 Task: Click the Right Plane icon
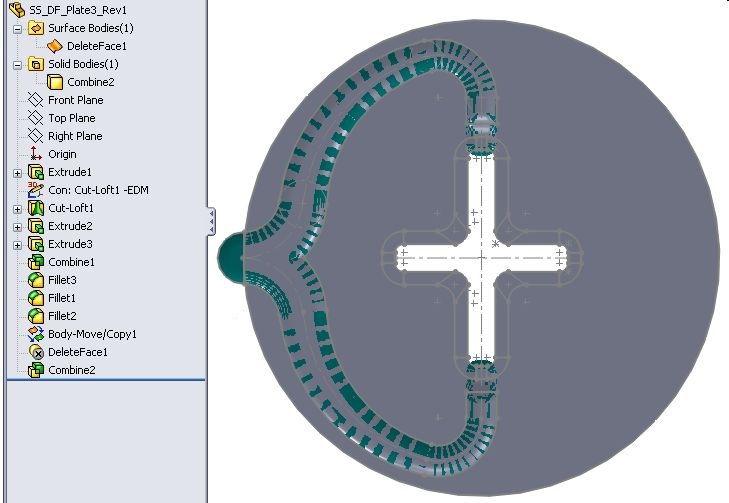coord(36,136)
